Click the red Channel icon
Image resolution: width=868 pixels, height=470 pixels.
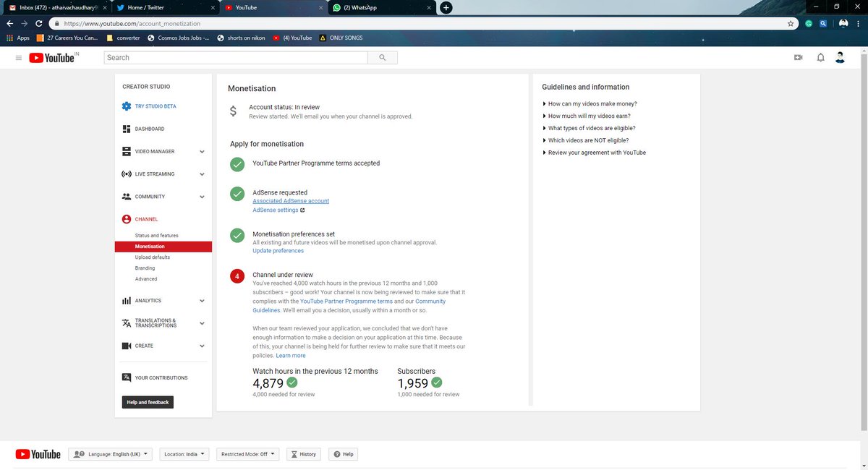[x=127, y=219]
